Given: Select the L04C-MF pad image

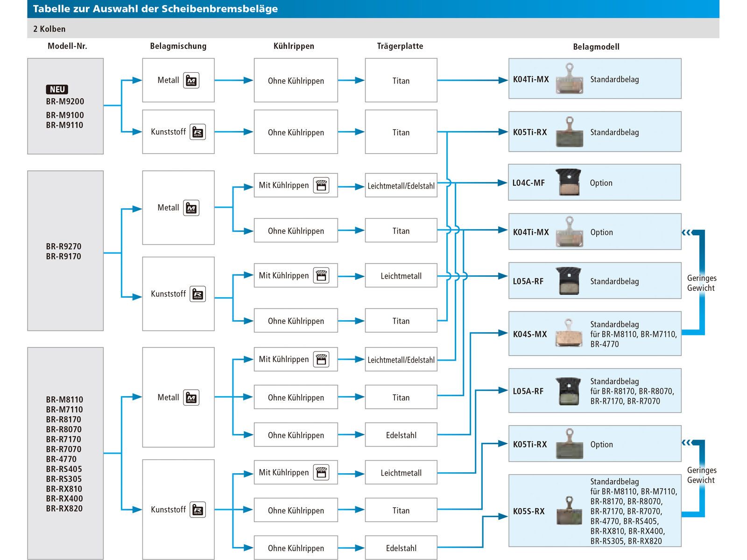Looking at the screenshot, I should [x=569, y=182].
